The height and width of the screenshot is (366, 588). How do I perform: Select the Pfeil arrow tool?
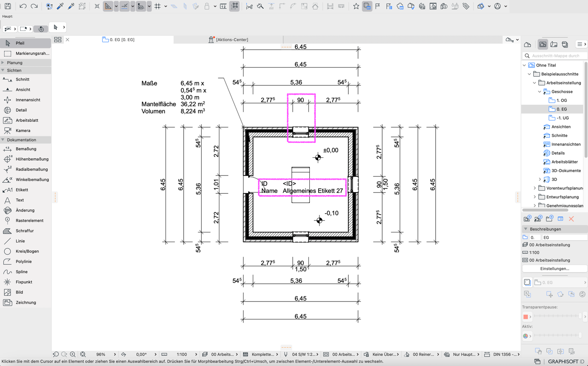pos(25,43)
